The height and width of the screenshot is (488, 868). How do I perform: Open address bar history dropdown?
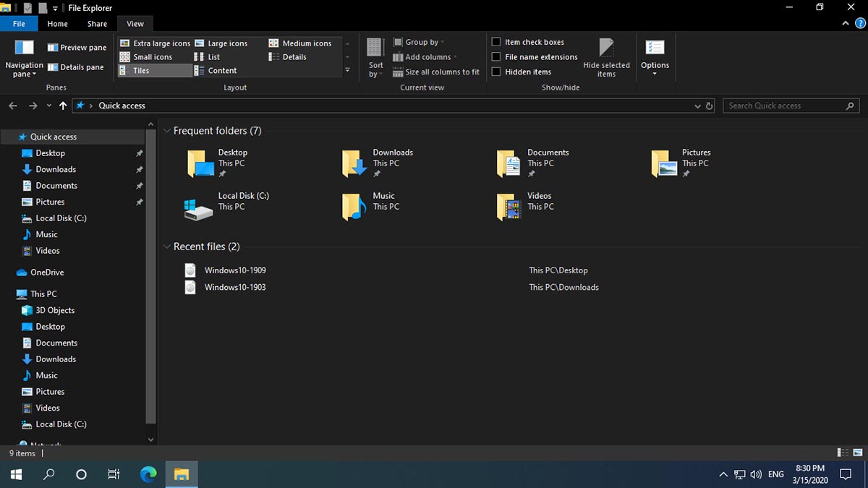[697, 106]
